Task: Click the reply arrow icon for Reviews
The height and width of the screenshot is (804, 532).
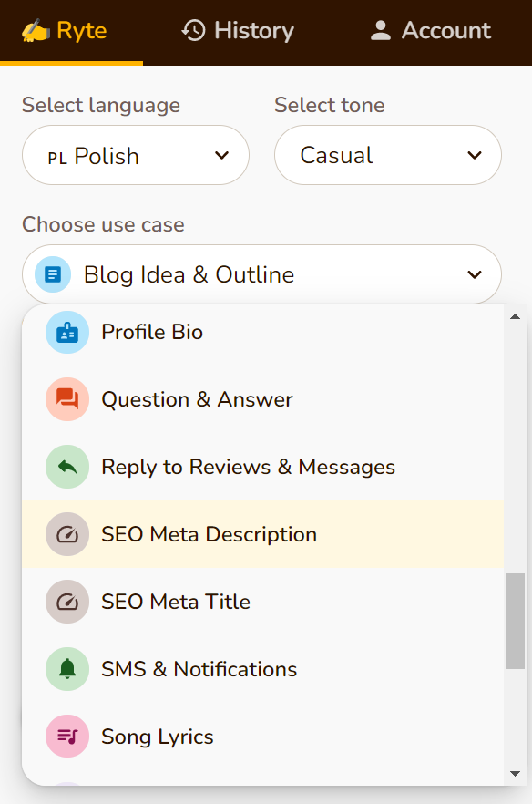Action: point(67,467)
